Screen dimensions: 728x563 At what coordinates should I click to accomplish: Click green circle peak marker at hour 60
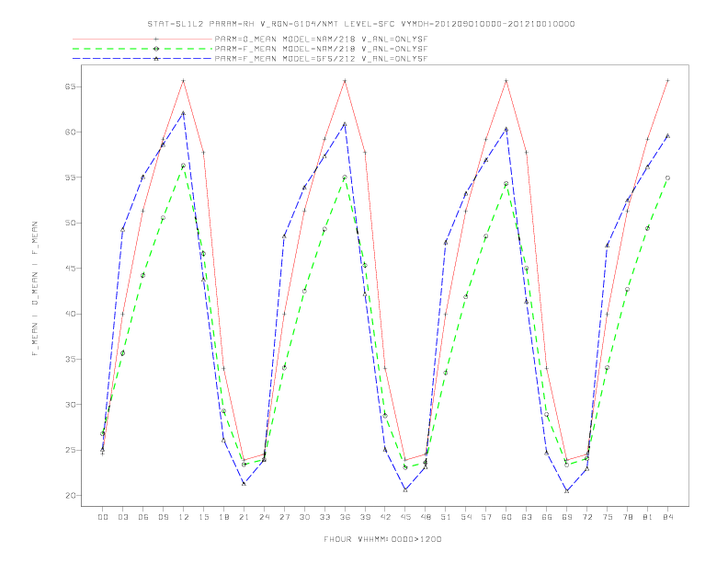tap(506, 183)
